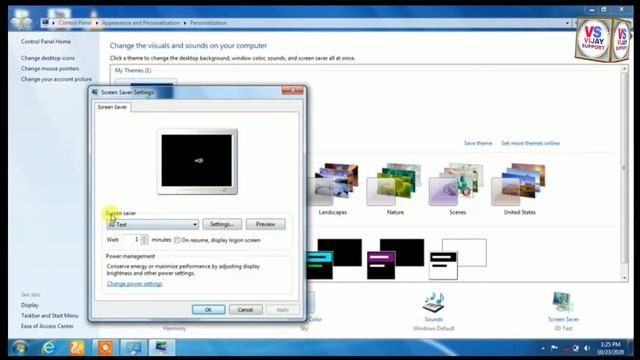Click the Apply button
This screenshot has width=640, height=360.
282,309
